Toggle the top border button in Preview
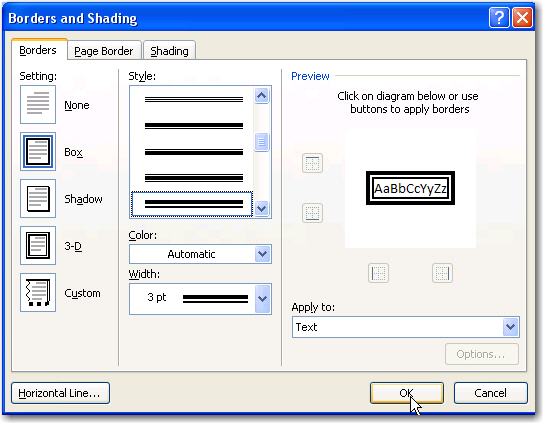This screenshot has width=543, height=423. click(x=312, y=163)
